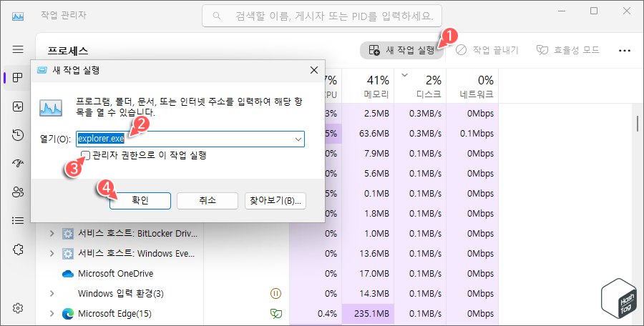Expand the 서비스 호스트: Windows Eve... row
The image size is (644, 326).
(x=52, y=253)
